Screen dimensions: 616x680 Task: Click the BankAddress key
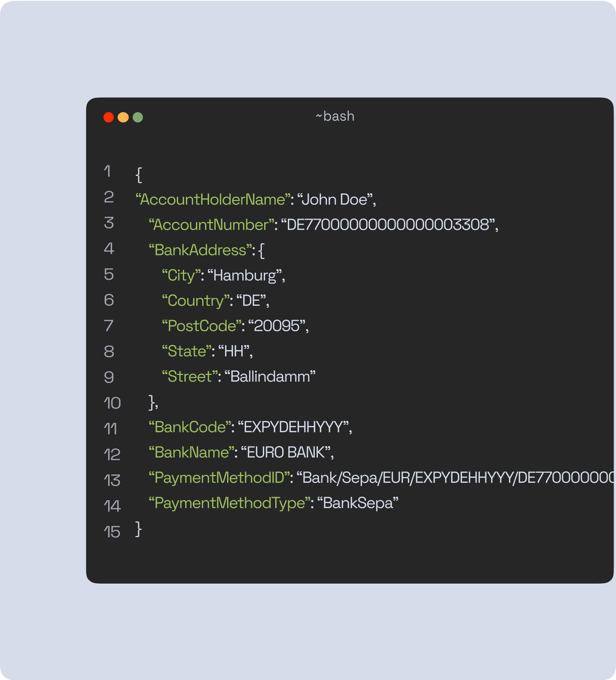(200, 250)
